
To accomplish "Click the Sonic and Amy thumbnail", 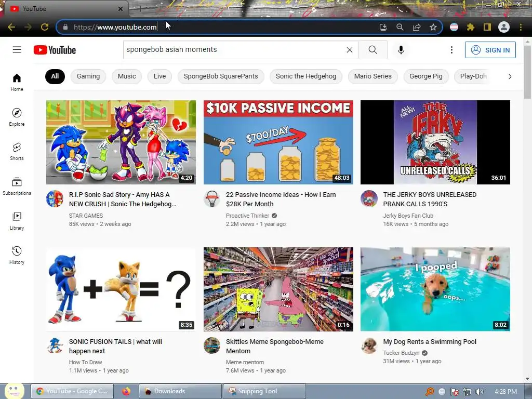I will tap(121, 142).
